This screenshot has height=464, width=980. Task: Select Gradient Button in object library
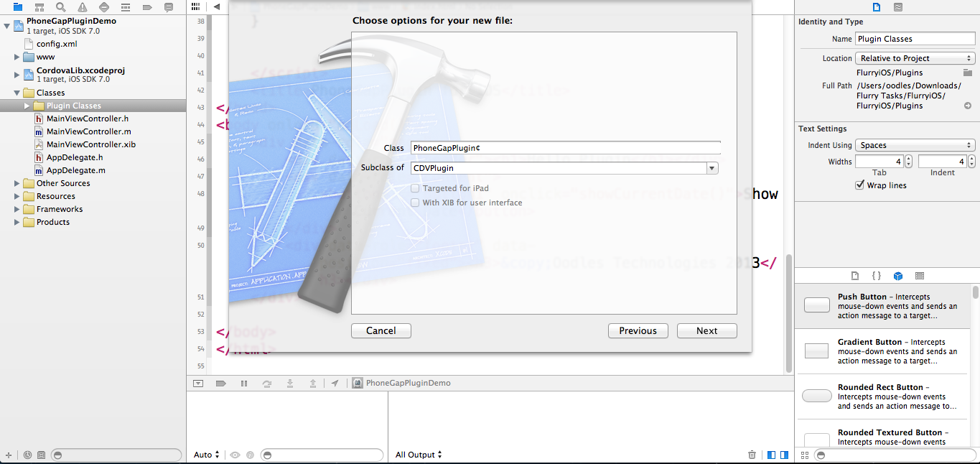tap(882, 351)
